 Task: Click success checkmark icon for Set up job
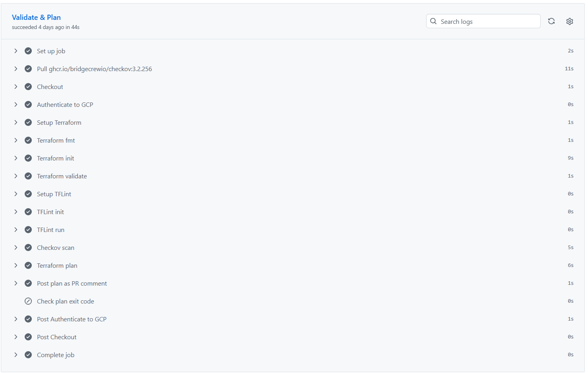pyautogui.click(x=28, y=51)
